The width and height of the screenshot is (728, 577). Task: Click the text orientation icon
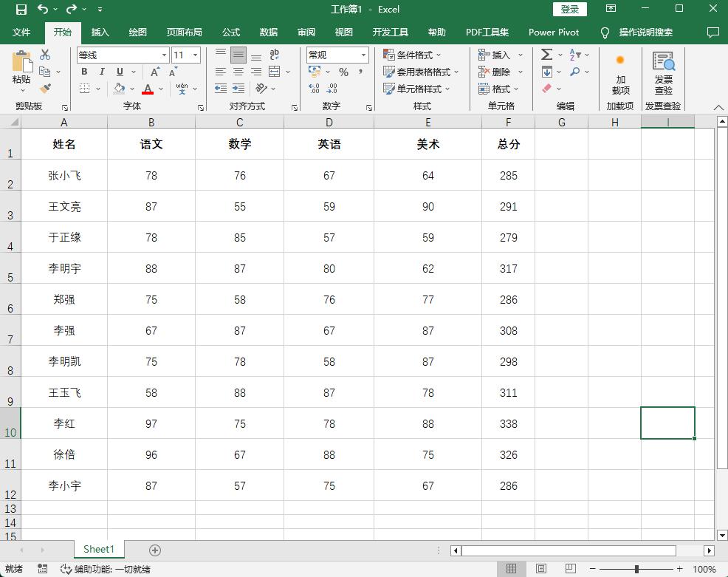coord(261,88)
